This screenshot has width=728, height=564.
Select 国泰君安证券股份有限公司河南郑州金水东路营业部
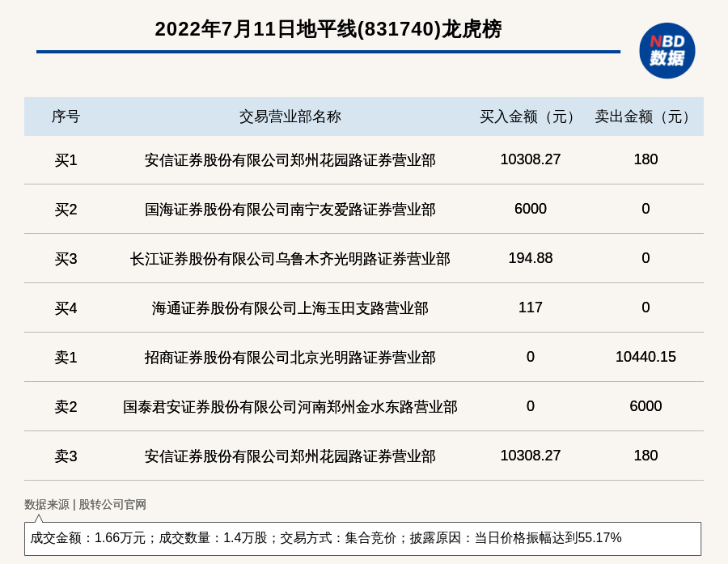pos(290,406)
